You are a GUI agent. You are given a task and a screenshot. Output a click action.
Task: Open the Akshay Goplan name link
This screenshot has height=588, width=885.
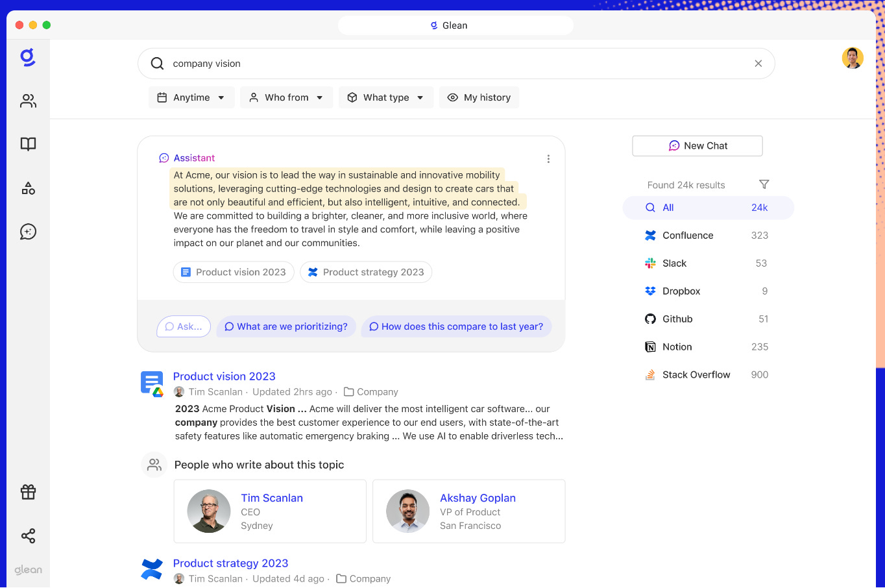[x=478, y=498]
